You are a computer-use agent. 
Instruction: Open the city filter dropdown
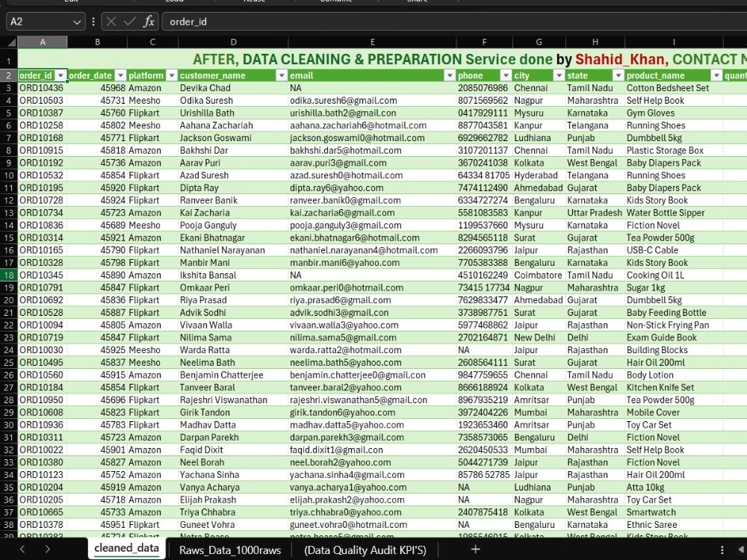point(559,75)
